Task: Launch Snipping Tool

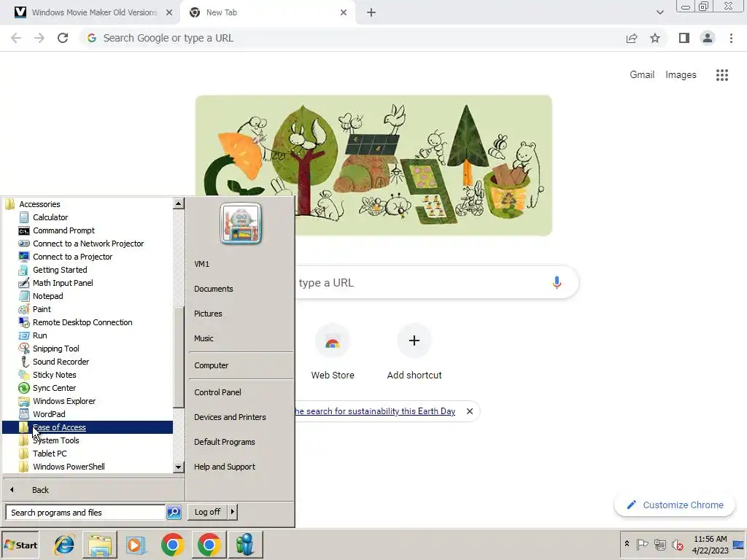Action: [x=55, y=349]
